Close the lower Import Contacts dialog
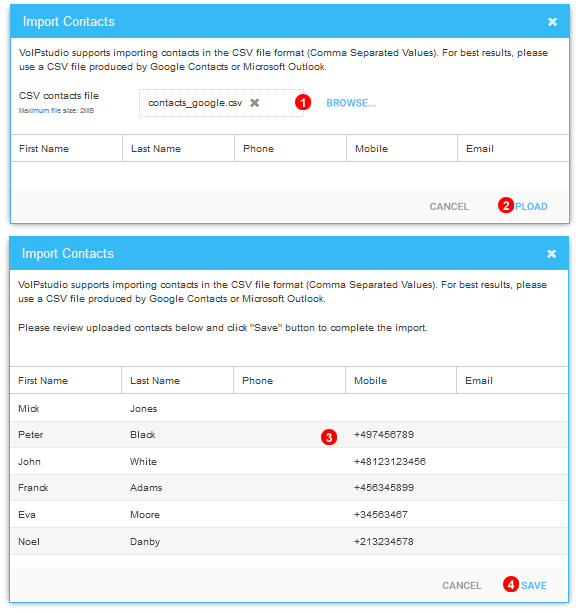Screen dimensions: 580x613 pyautogui.click(x=551, y=254)
